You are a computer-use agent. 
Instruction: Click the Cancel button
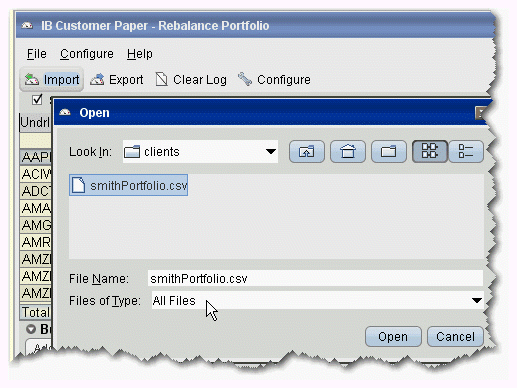click(x=455, y=337)
